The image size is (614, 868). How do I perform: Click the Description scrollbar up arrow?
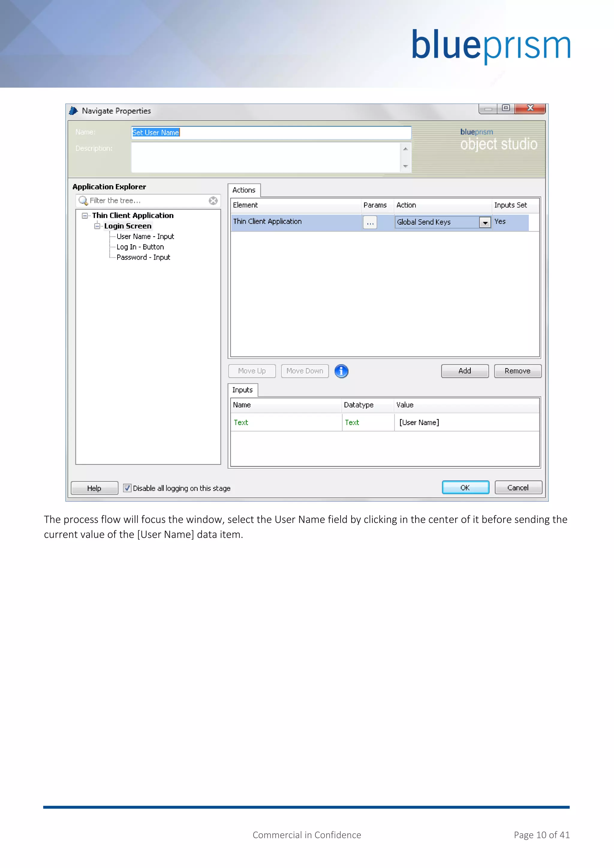[405, 149]
